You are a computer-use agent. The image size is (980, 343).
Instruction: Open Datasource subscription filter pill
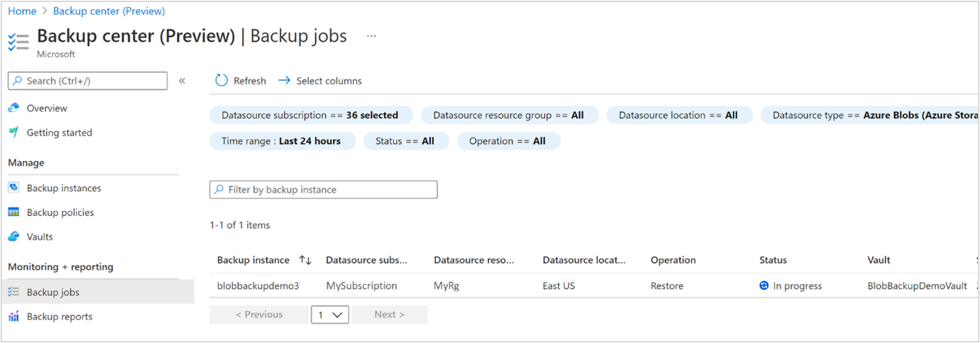[310, 115]
